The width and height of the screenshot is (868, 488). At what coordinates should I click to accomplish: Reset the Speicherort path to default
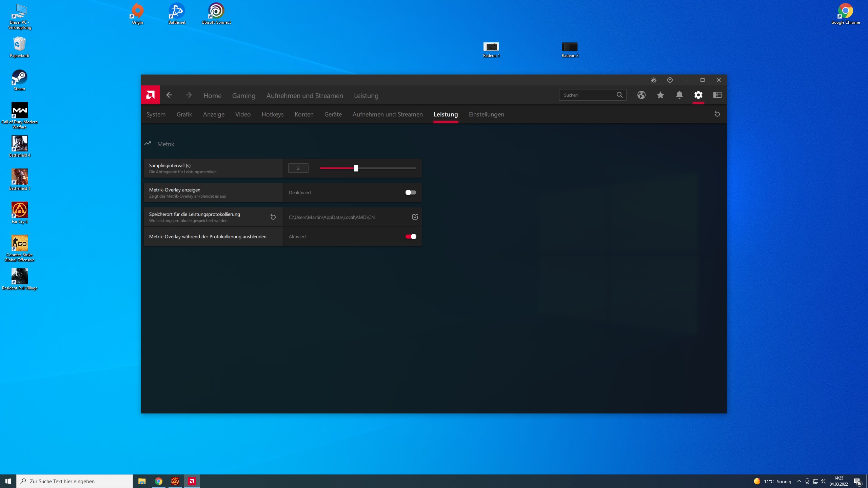[273, 217]
